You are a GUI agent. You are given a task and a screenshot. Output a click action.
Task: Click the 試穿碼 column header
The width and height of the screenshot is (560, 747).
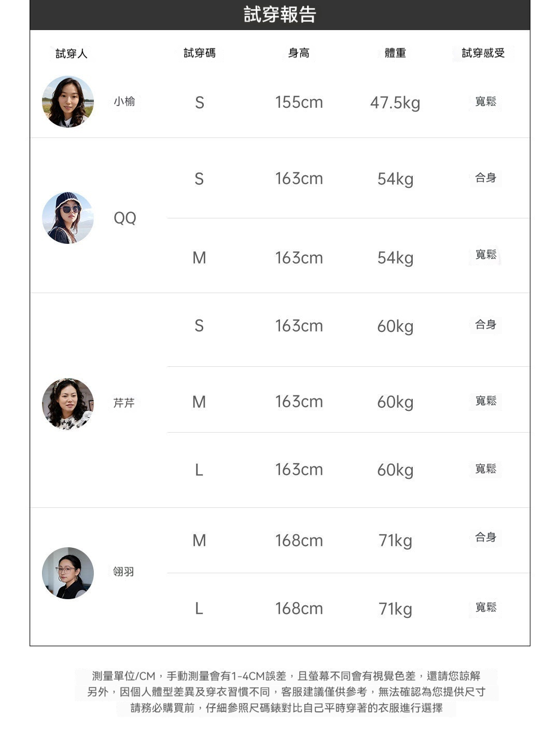pos(200,53)
